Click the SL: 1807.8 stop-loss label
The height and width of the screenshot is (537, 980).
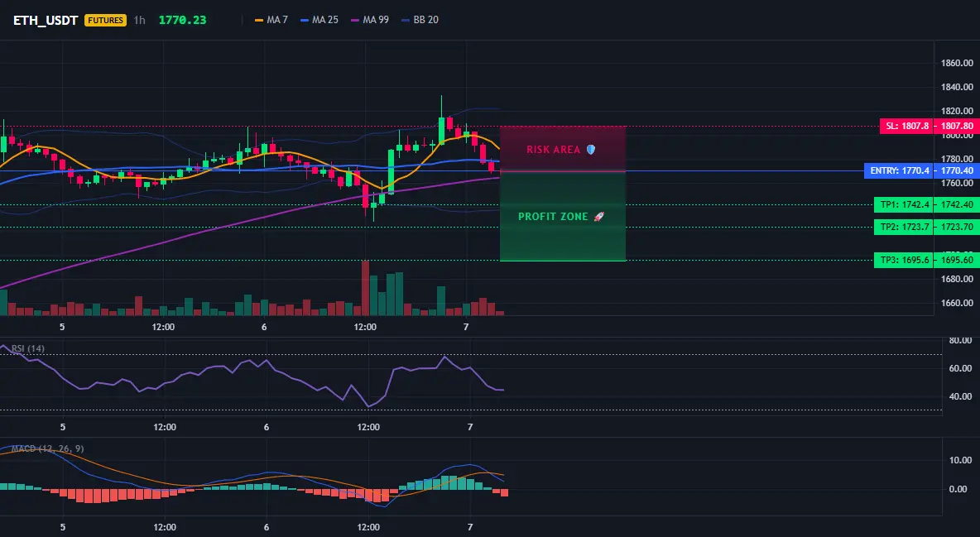pos(906,127)
